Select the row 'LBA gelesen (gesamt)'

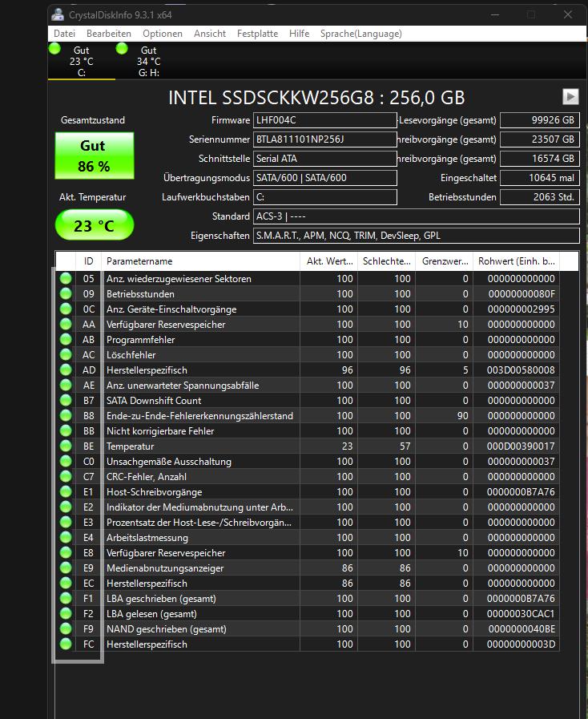tap(307, 613)
